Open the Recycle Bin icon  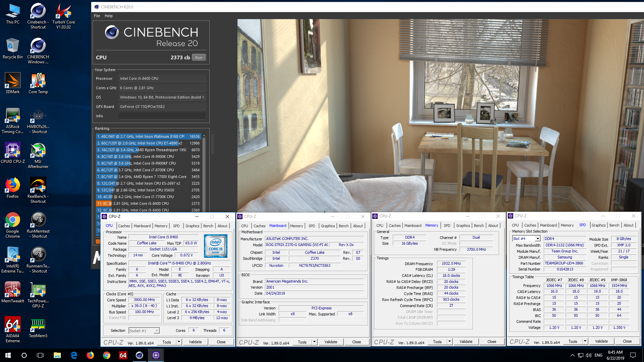[x=13, y=49]
